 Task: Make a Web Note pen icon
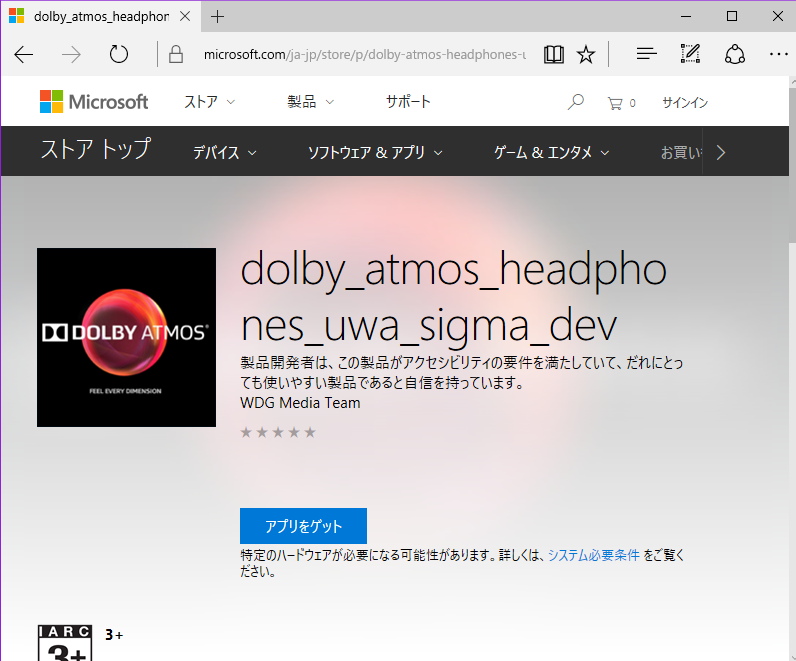(x=690, y=54)
